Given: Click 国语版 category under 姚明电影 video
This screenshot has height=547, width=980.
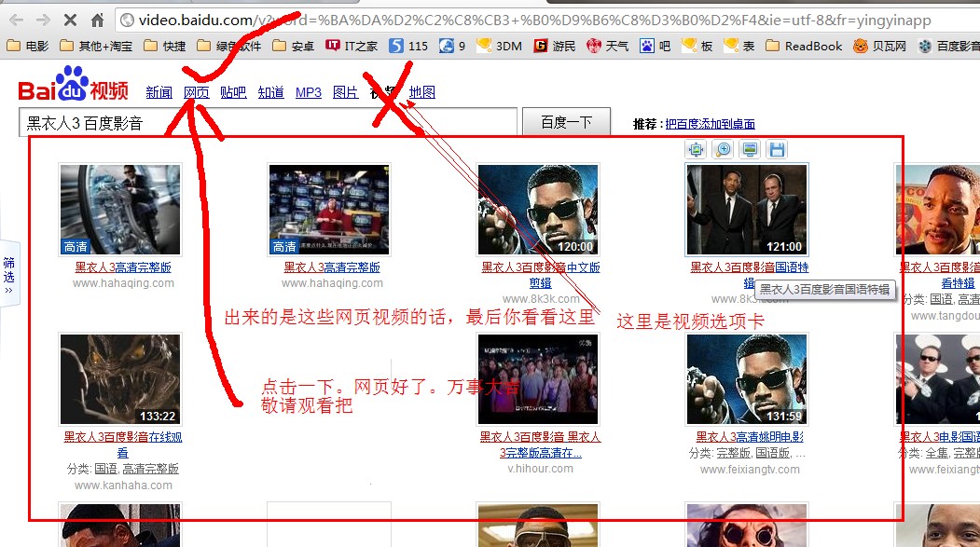Looking at the screenshot, I should click(x=773, y=453).
